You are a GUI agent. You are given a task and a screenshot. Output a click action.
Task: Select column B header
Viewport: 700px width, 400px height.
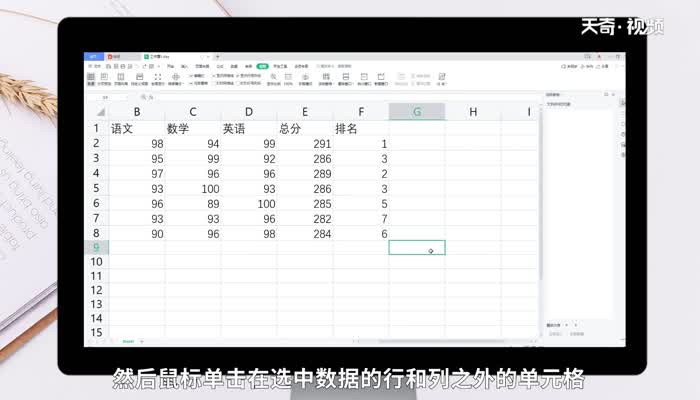tap(137, 112)
